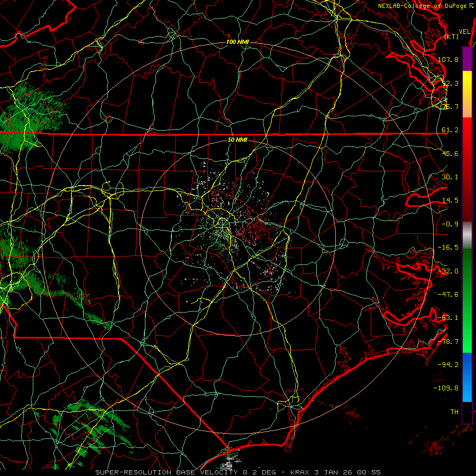The width and height of the screenshot is (476, 476).
Task: Click the 61.2 value on velocity scale
Action: [x=450, y=130]
